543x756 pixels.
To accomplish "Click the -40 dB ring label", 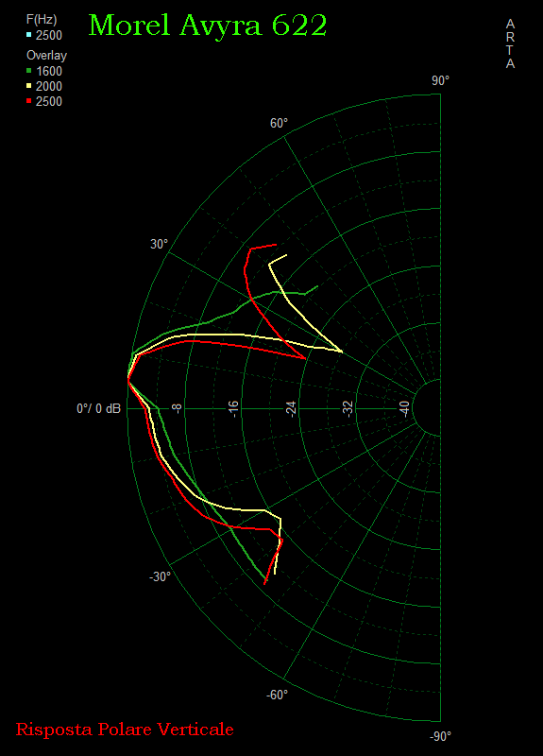I will click(405, 409).
